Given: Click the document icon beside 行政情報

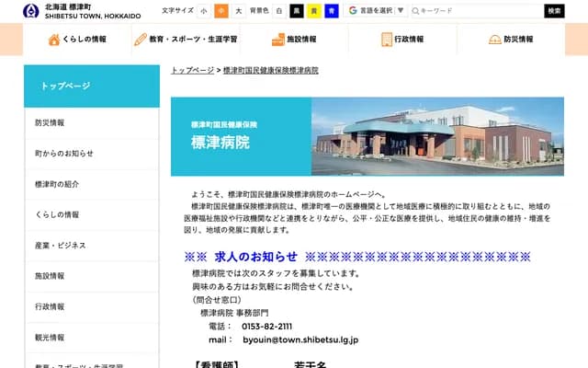Looking at the screenshot, I should pos(387,40).
